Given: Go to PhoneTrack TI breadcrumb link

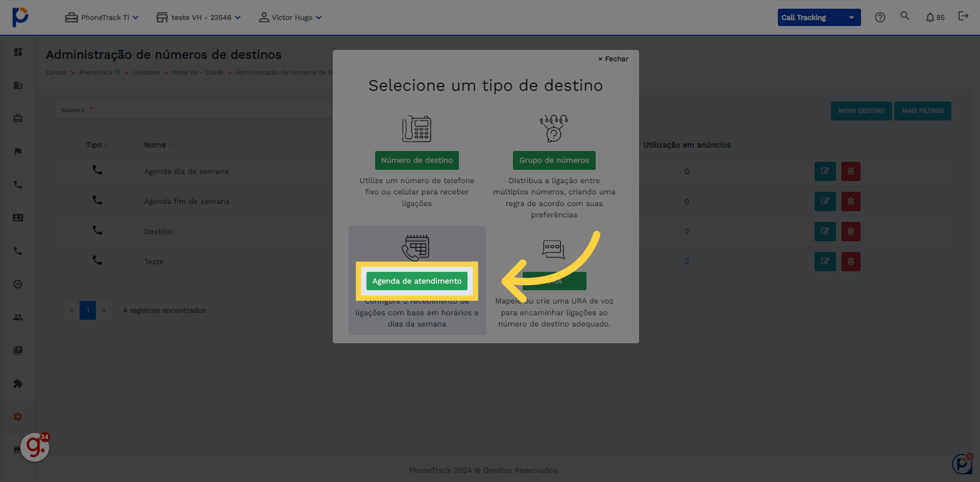Looking at the screenshot, I should [x=100, y=72].
